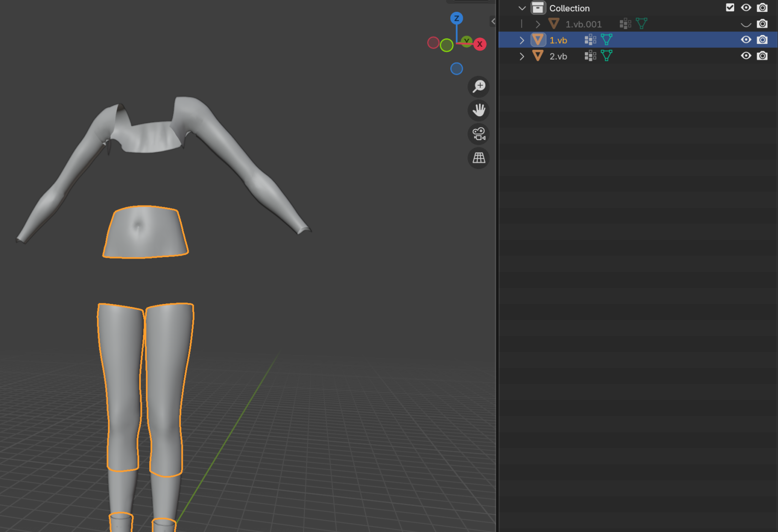778x532 pixels.
Task: Click negative Z axis blue circle
Action: click(x=457, y=68)
